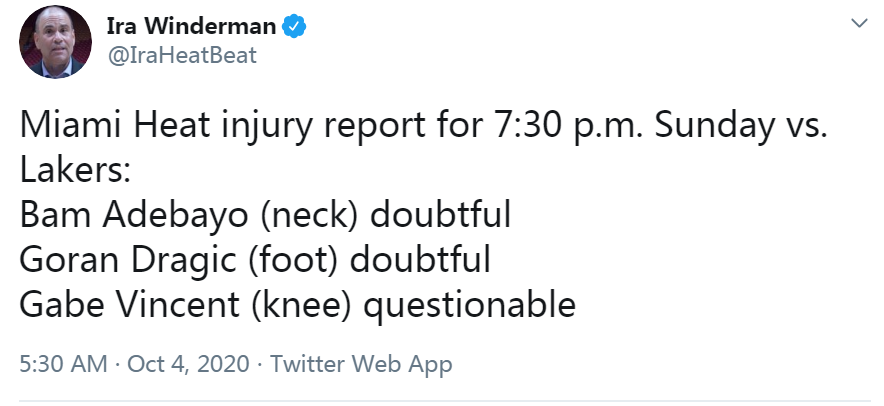Image resolution: width=884 pixels, height=406 pixels.
Task: Click the (knee) injury text
Action: click(301, 306)
